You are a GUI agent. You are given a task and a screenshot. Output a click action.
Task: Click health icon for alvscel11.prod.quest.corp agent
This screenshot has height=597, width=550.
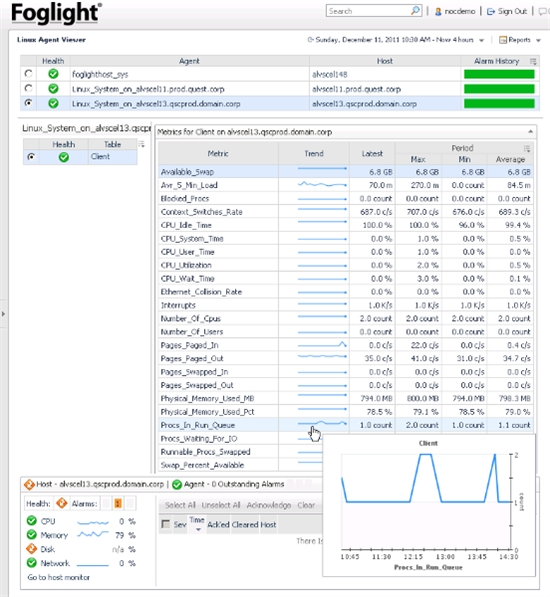click(53, 89)
